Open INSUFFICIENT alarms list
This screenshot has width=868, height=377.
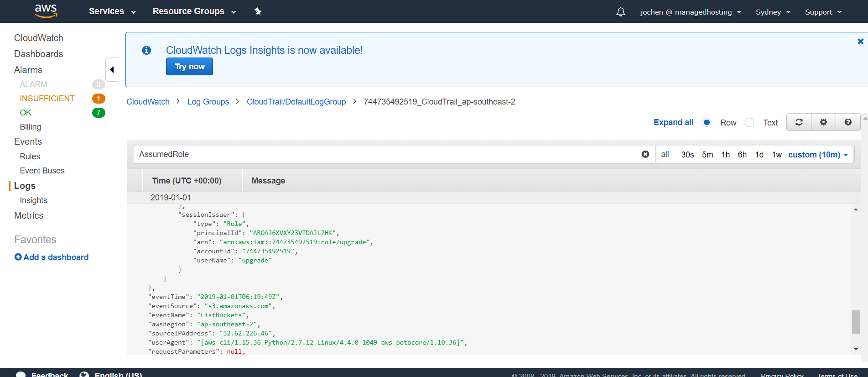(47, 99)
